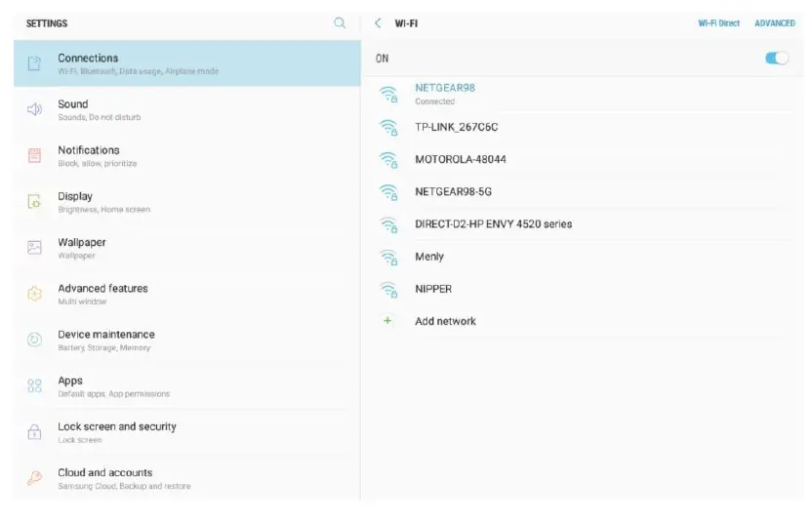Image resolution: width=812 pixels, height=522 pixels.
Task: Click 'Multi window' subtitle
Action: 82,301
